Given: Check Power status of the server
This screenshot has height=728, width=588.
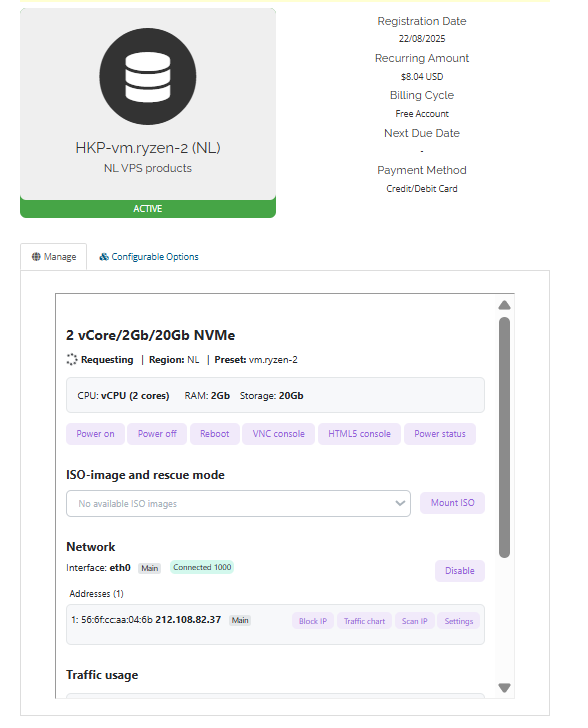Looking at the screenshot, I should (439, 434).
